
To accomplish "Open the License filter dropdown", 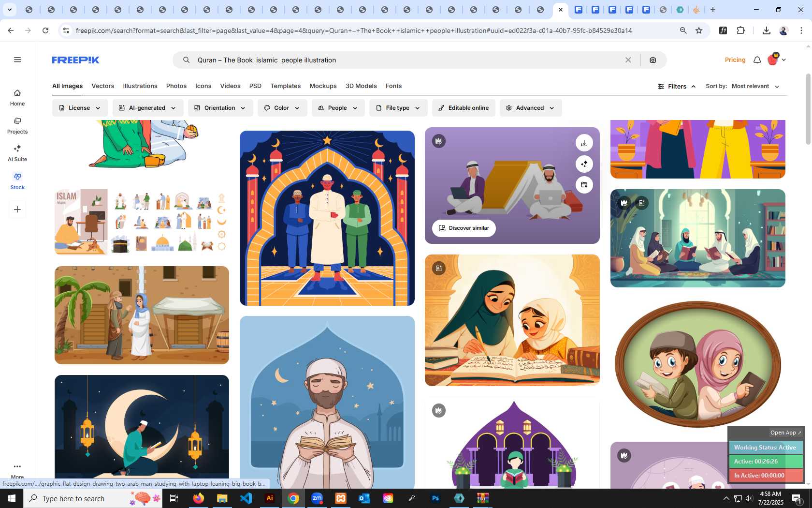I will pos(80,108).
